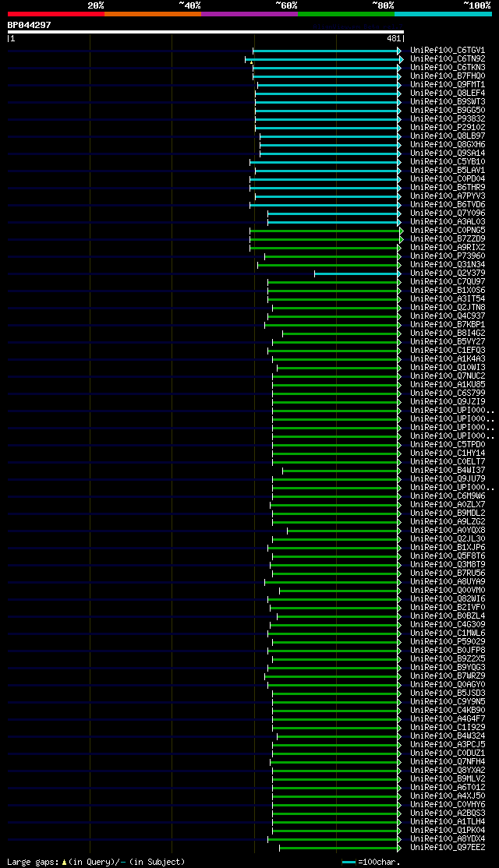The width and height of the screenshot is (499, 868).
Task: Select the UniRef100_A4G4F7 label
Action: [448, 719]
